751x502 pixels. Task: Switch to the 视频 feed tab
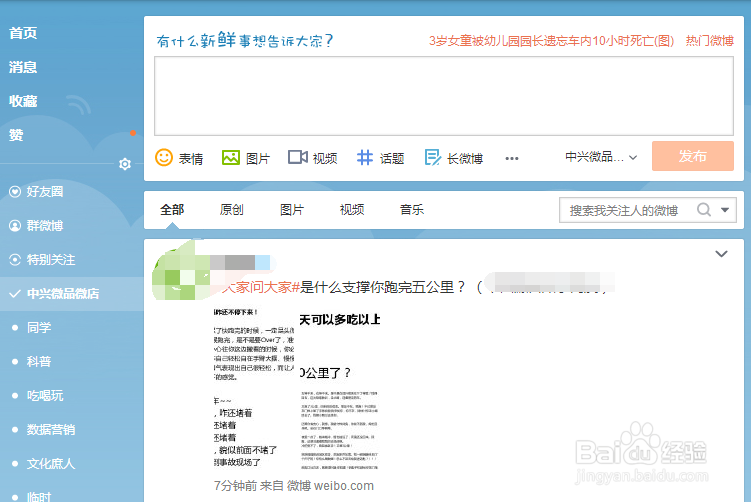(352, 210)
